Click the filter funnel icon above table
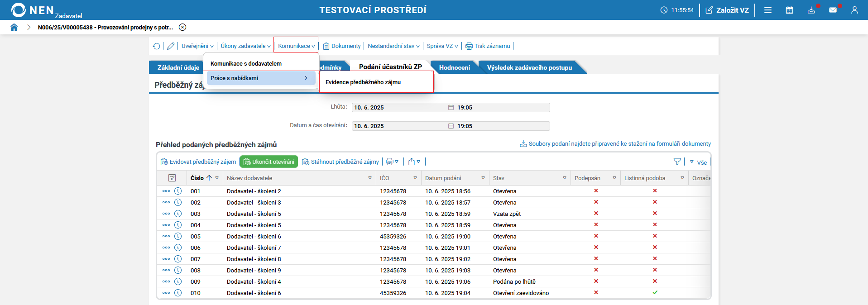868x305 pixels. point(677,162)
